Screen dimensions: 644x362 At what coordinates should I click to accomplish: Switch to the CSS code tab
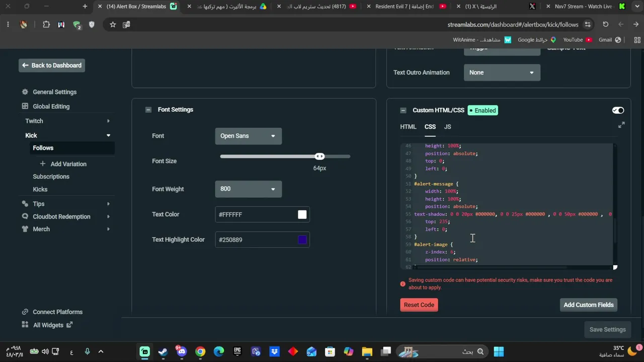(430, 127)
